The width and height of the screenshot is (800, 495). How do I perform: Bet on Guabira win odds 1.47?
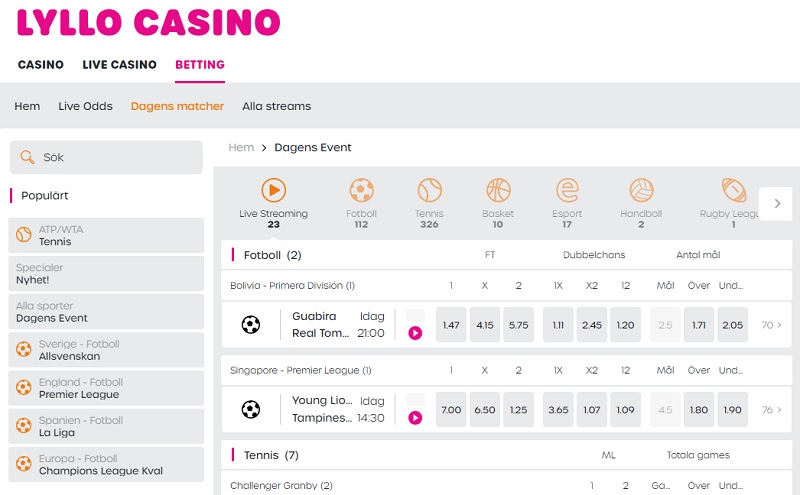[x=451, y=325]
